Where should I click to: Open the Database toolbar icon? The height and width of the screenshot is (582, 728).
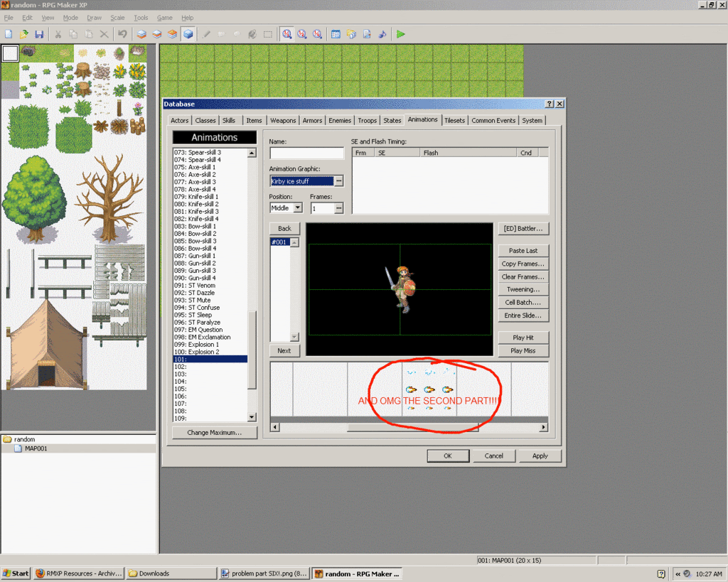(336, 34)
